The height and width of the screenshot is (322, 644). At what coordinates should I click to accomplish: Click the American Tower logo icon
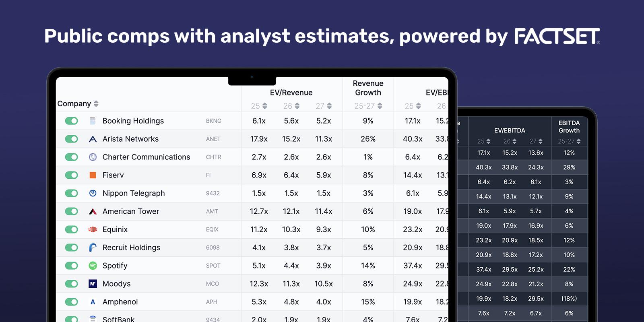(x=93, y=211)
